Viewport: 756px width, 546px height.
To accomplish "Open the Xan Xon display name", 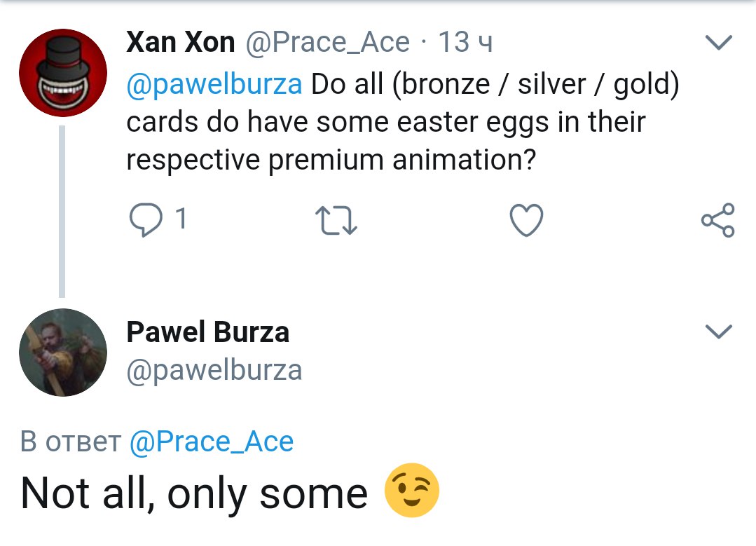I will tap(180, 43).
